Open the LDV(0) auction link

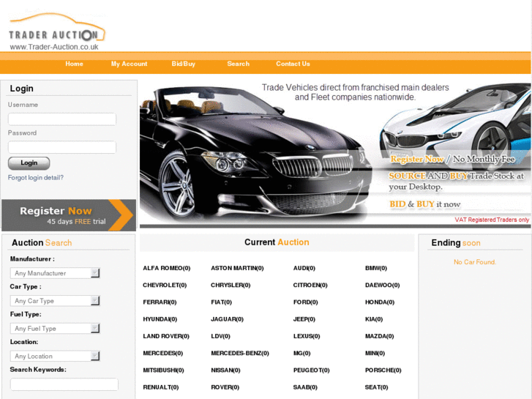click(220, 336)
